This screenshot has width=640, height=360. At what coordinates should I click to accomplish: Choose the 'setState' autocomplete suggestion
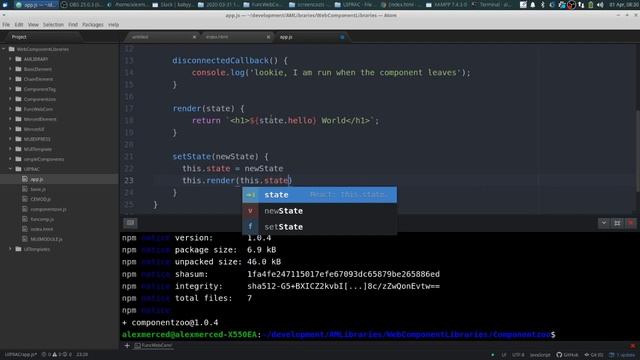[x=320, y=227]
